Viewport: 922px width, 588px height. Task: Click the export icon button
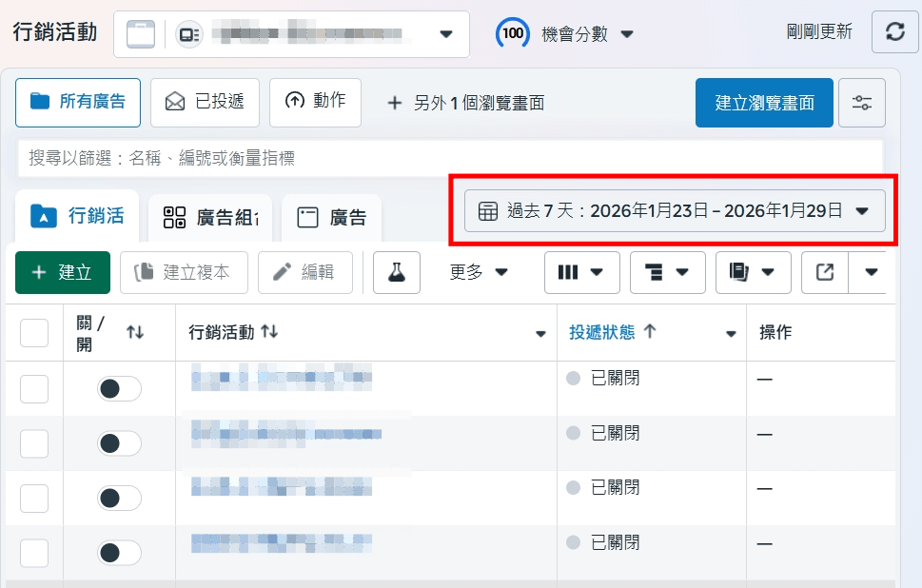825,272
